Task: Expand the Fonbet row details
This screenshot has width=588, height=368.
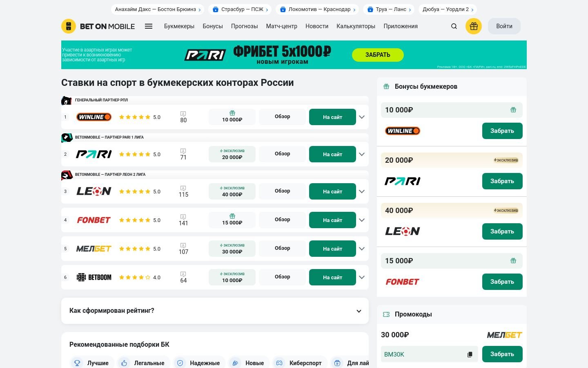Action: click(x=362, y=220)
